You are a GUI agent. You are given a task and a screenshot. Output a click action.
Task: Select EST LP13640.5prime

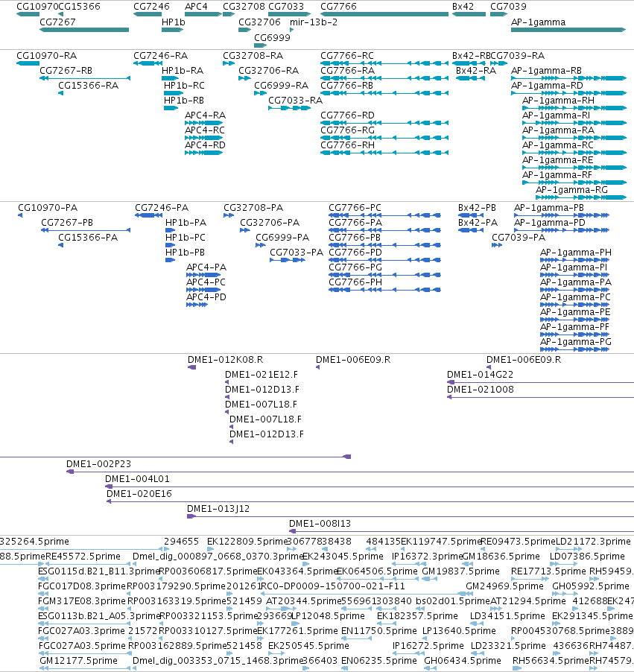point(459,631)
